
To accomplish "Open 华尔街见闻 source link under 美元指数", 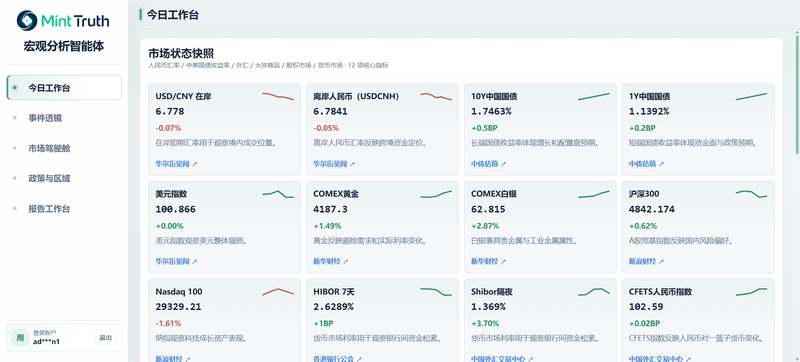I will pyautogui.click(x=176, y=262).
